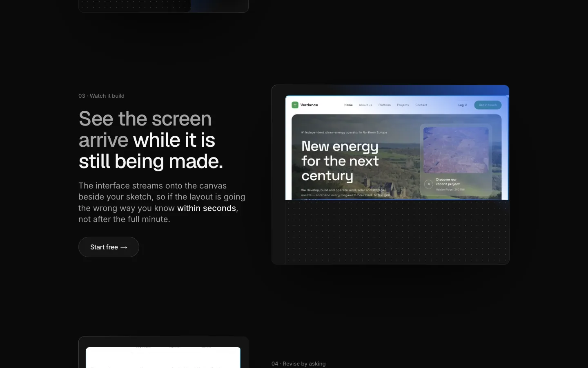This screenshot has height=368, width=588.
Task: Click the aerial project thumbnail image
Action: [x=456, y=150]
